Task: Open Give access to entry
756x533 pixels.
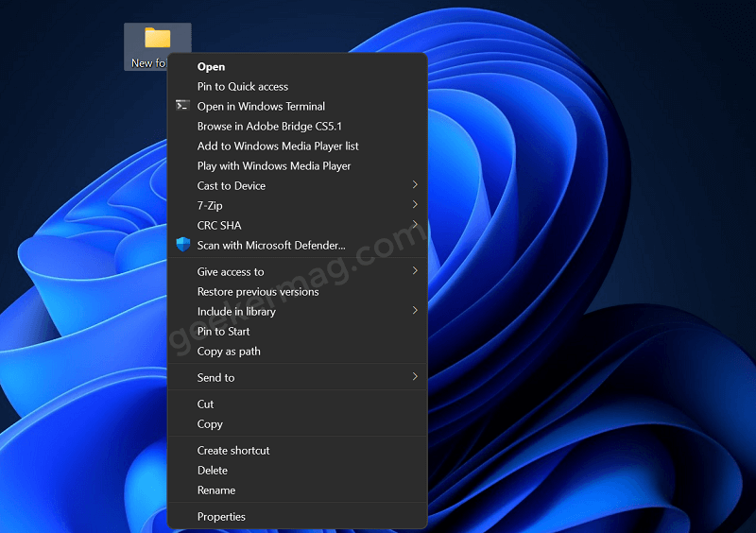Action: tap(297, 271)
